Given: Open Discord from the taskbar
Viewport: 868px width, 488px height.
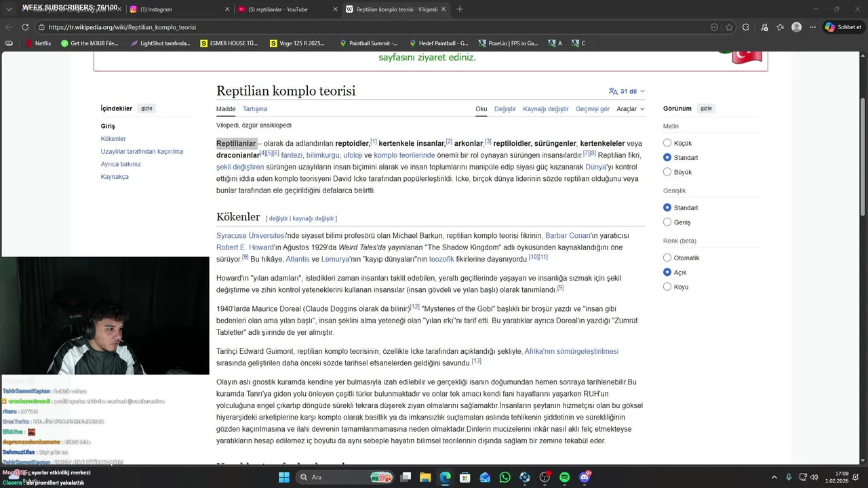Looking at the screenshot, I should coord(585,477).
